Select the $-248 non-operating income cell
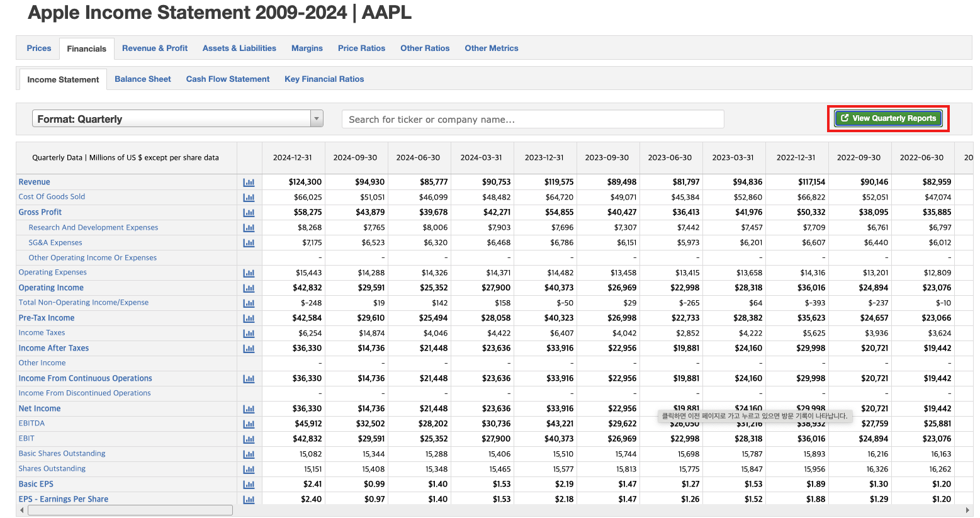 pos(293,303)
